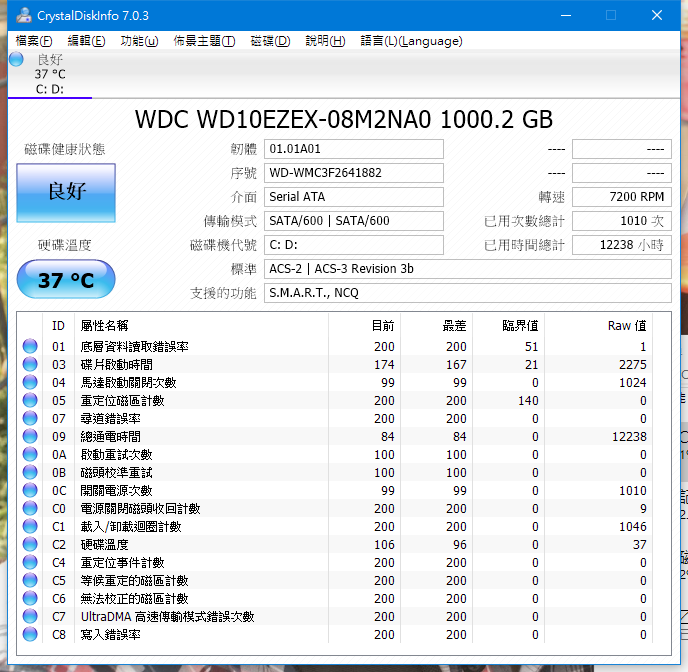Select the 硬碟溫度 attribute name in row C2

[104, 544]
